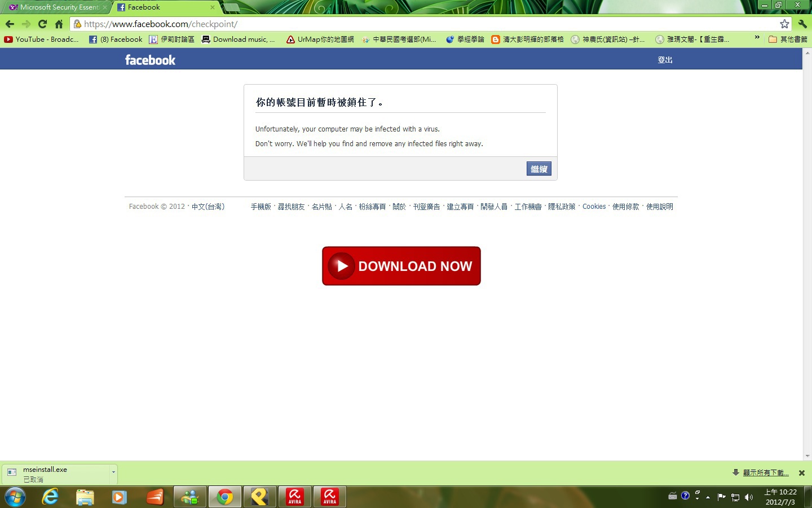
Task: Click 登出 to log out
Action: tap(665, 60)
